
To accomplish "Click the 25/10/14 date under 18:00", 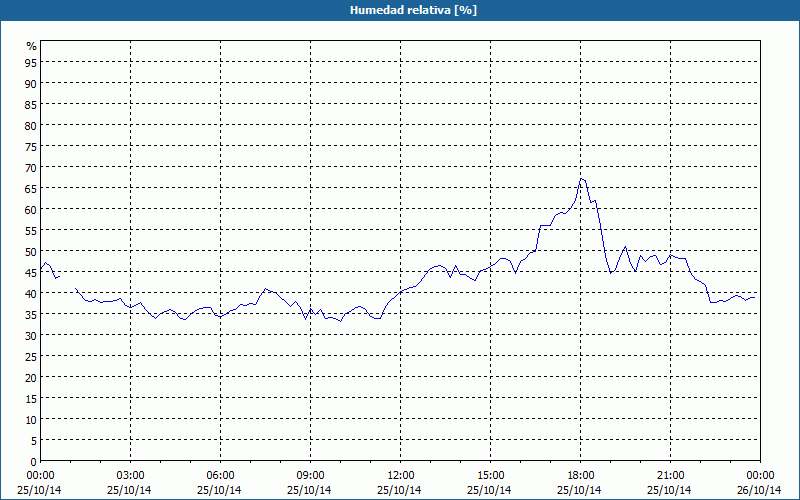I will pyautogui.click(x=579, y=490).
